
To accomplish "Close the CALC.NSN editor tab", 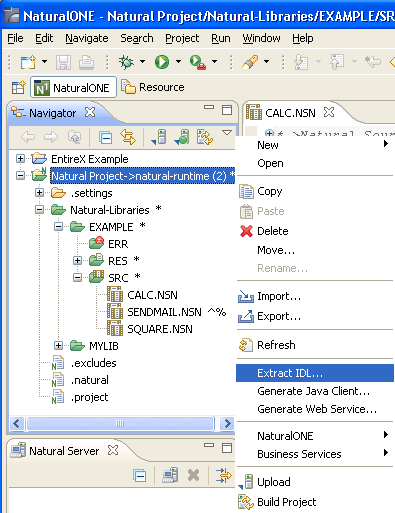I will point(329,112).
